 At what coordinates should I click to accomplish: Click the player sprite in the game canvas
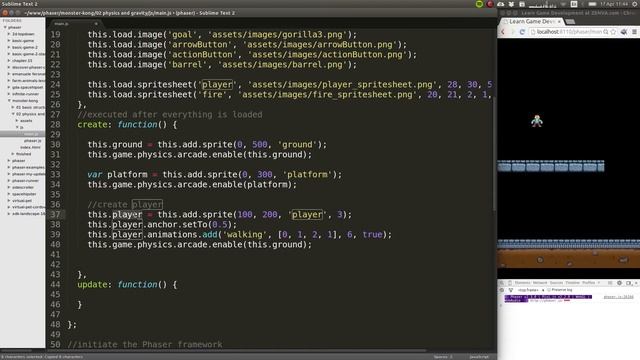[x=537, y=121]
